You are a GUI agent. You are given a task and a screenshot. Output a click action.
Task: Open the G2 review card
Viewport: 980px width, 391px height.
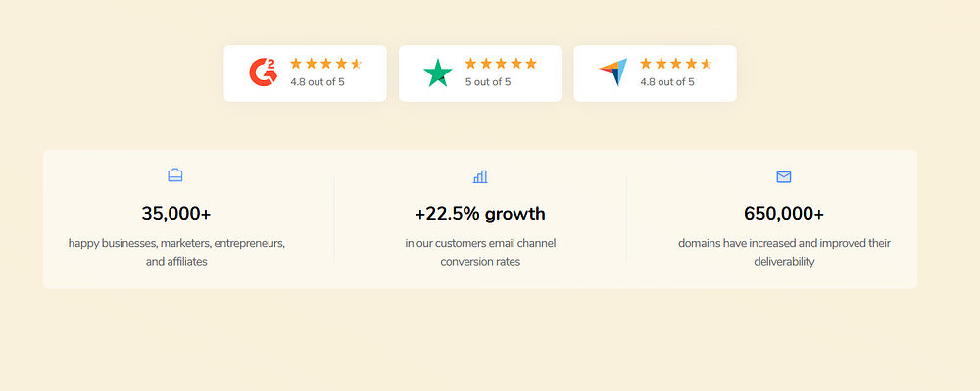click(305, 73)
